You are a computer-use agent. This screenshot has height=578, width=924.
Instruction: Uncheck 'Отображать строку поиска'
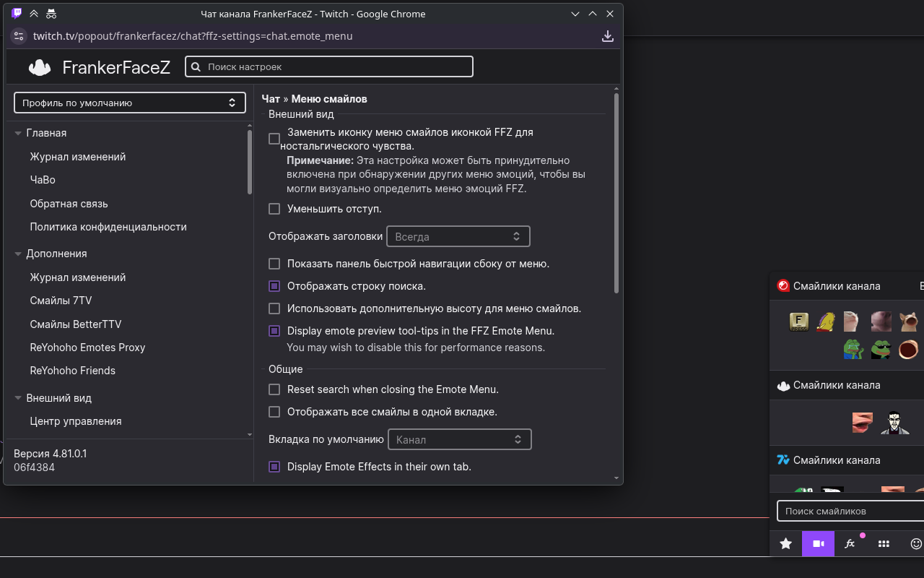click(x=274, y=286)
